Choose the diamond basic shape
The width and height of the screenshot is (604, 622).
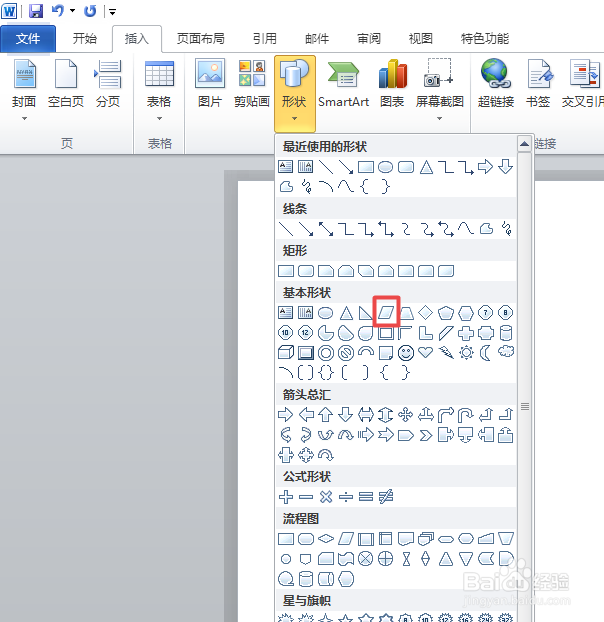coord(426,313)
